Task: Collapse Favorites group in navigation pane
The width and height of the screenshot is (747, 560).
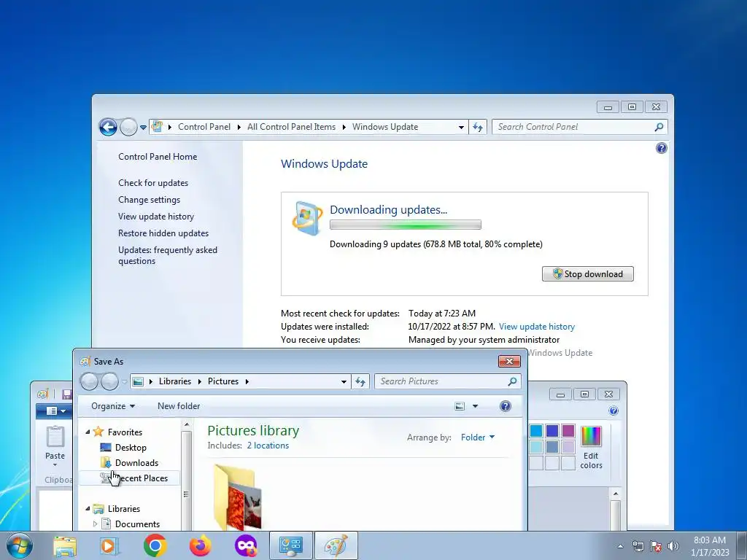Action: point(88,432)
